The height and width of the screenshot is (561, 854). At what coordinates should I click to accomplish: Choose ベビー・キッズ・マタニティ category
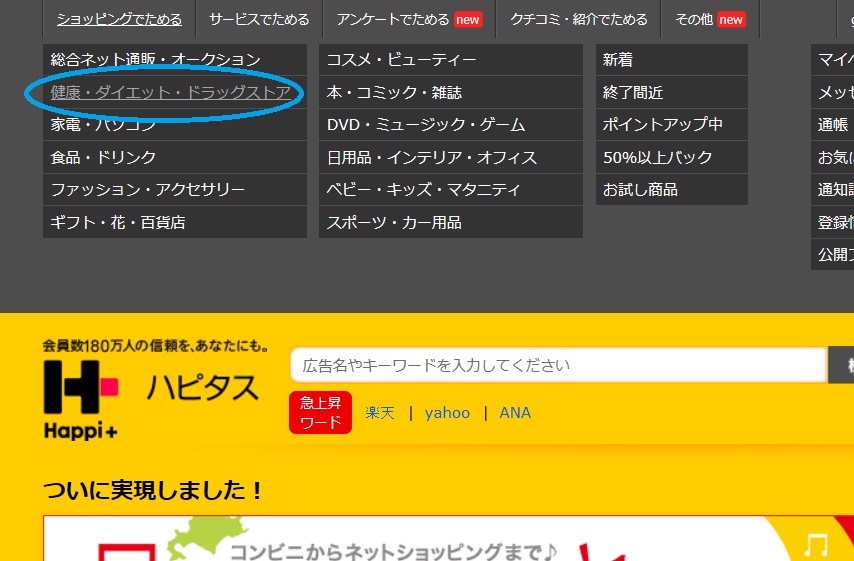451,190
